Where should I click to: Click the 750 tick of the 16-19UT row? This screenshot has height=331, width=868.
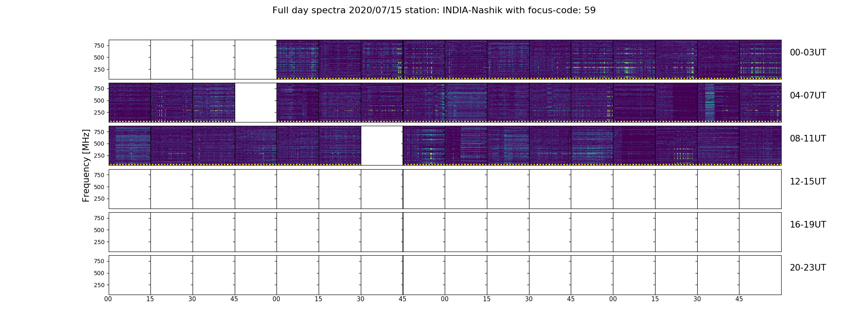click(99, 218)
